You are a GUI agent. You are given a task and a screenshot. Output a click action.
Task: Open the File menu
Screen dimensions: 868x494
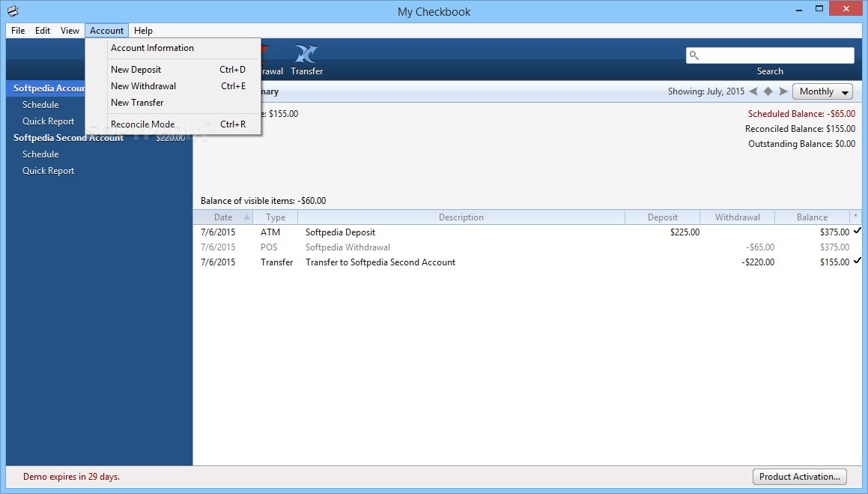(x=18, y=31)
